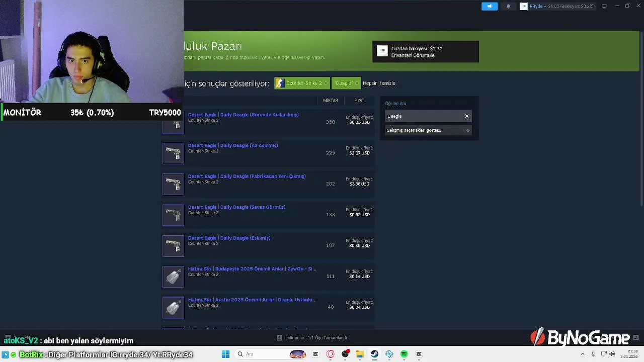This screenshot has width=644, height=362.
Task: Open Spotify from the taskbar
Action: tap(404, 354)
